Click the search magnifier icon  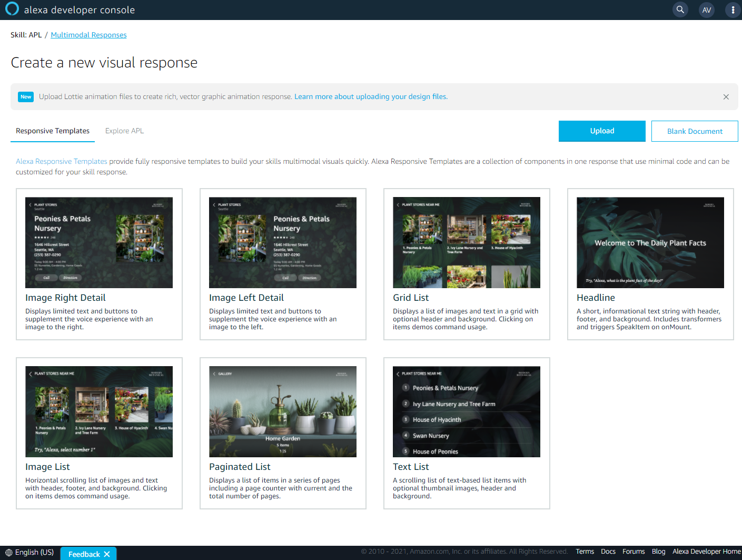(680, 9)
